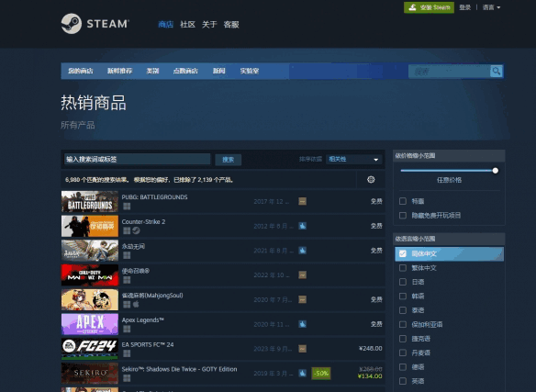Image resolution: width=536 pixels, height=392 pixels.
Task: Open the 相关性 sort-by dropdown
Action: 353,159
